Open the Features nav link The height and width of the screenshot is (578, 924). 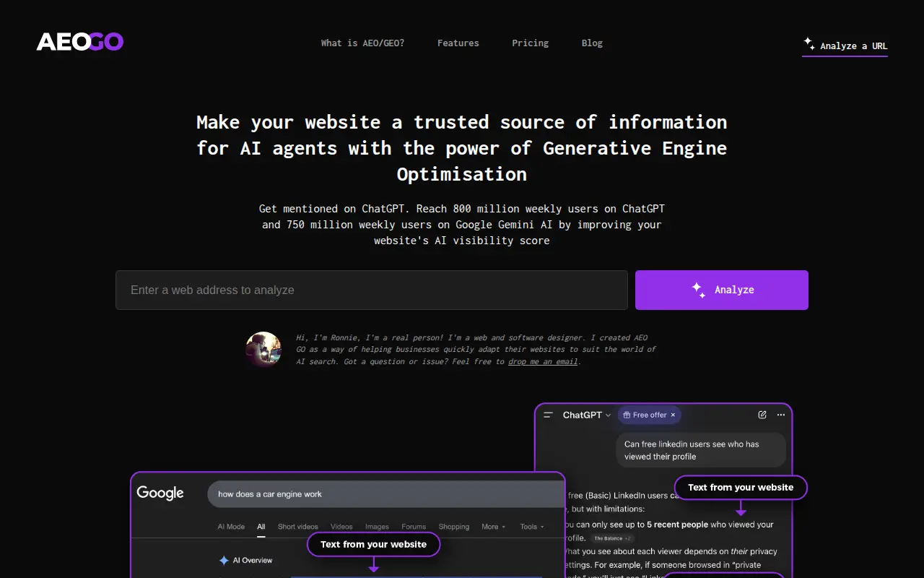click(x=458, y=43)
